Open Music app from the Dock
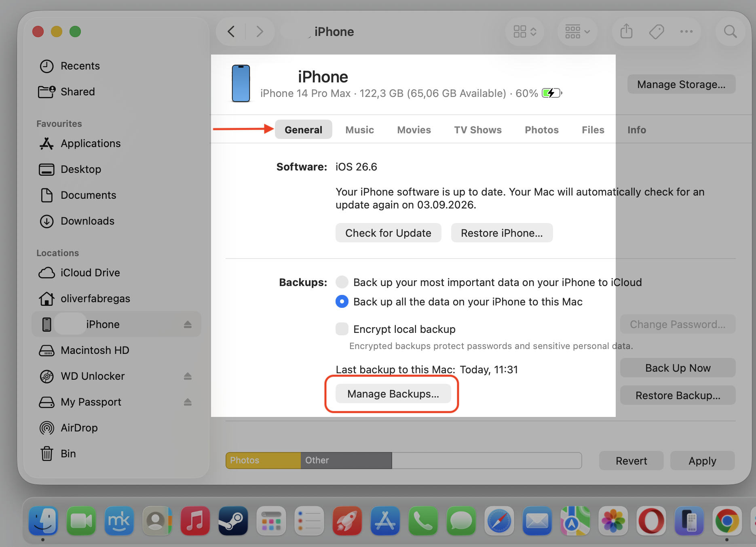Screen dimensions: 756x547 click(x=195, y=521)
